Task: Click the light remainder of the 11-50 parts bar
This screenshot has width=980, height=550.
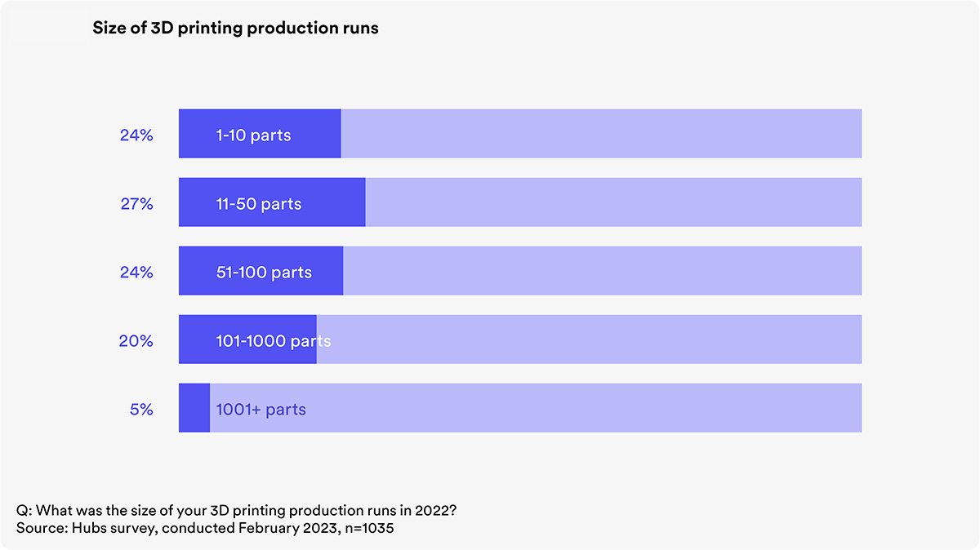Action: point(613,202)
